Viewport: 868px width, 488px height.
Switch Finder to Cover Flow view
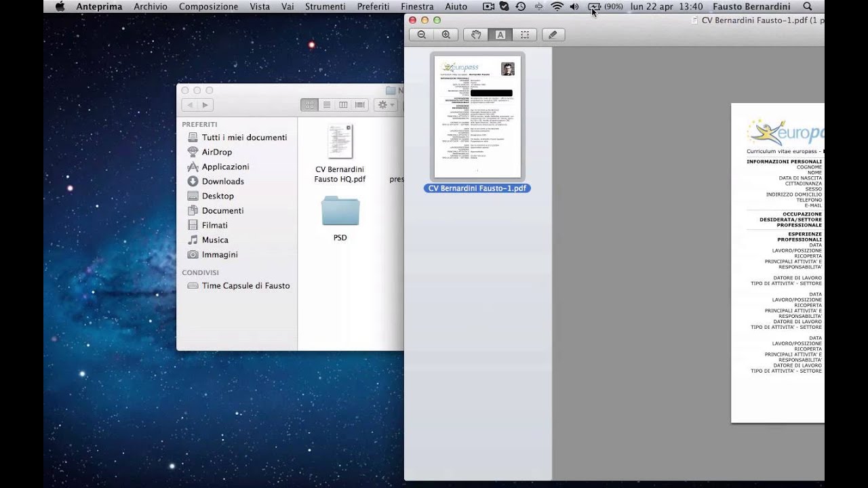(x=360, y=105)
